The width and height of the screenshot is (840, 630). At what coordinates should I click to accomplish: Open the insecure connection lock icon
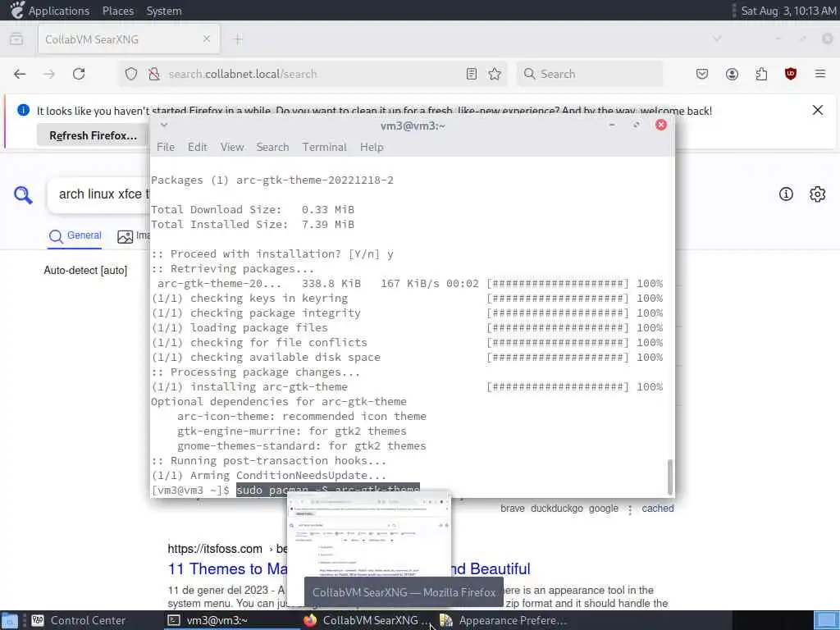154,74
